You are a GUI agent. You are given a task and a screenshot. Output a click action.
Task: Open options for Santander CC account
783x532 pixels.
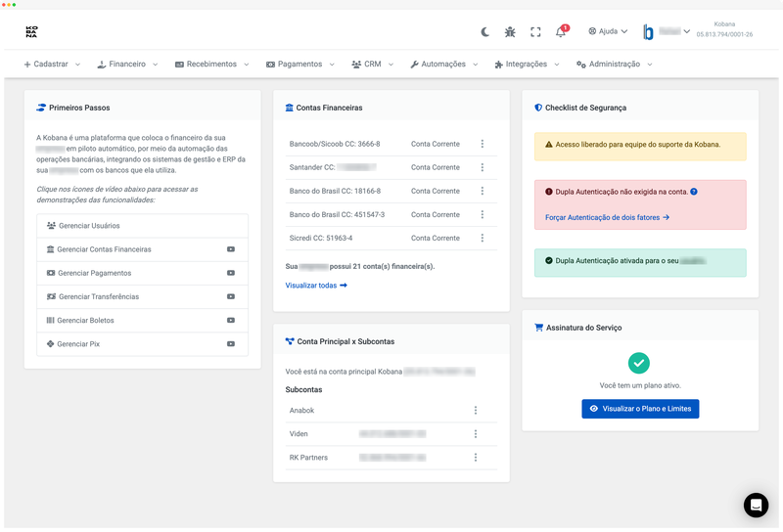pyautogui.click(x=482, y=167)
